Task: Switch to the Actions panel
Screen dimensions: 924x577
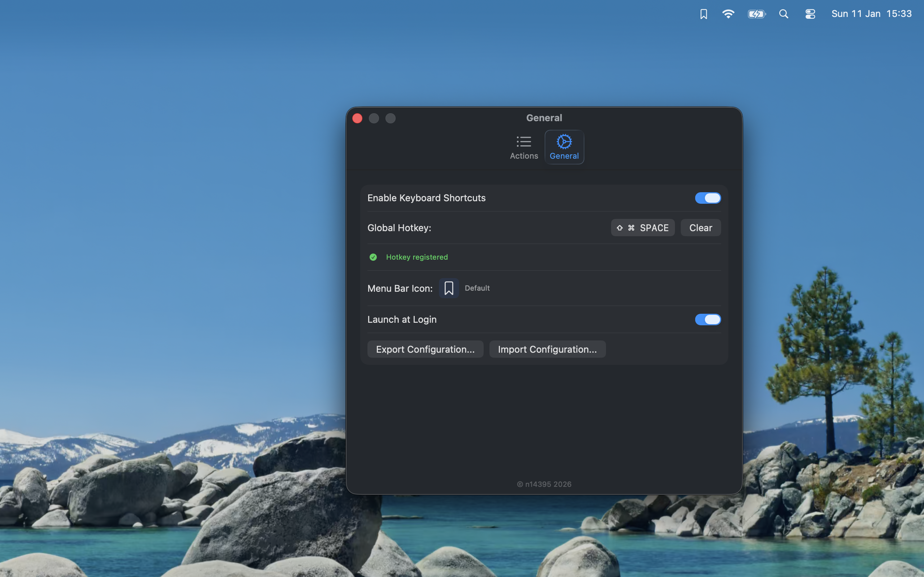Action: coord(523,147)
